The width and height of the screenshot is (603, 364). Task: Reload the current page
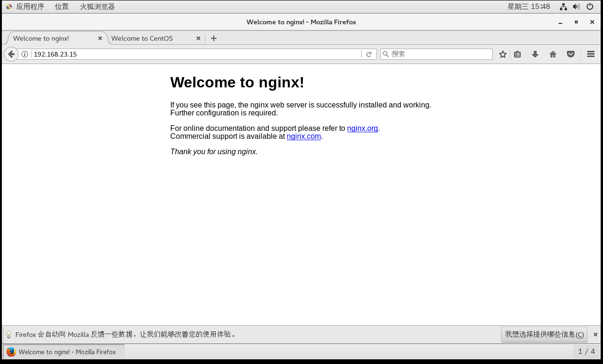[369, 54]
